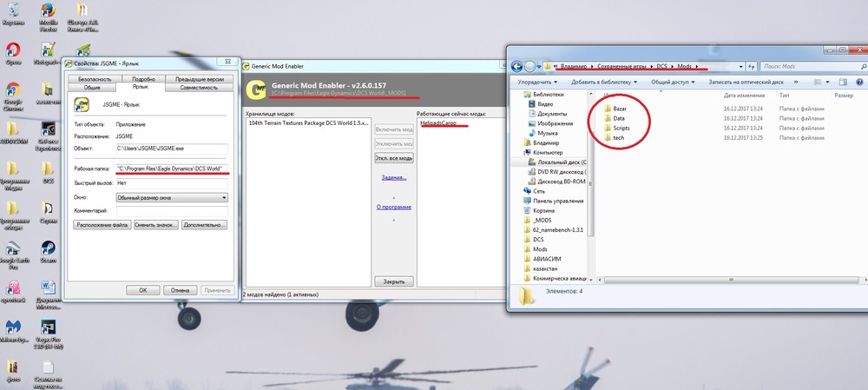Focus the Быстрый вызов field

point(172,182)
